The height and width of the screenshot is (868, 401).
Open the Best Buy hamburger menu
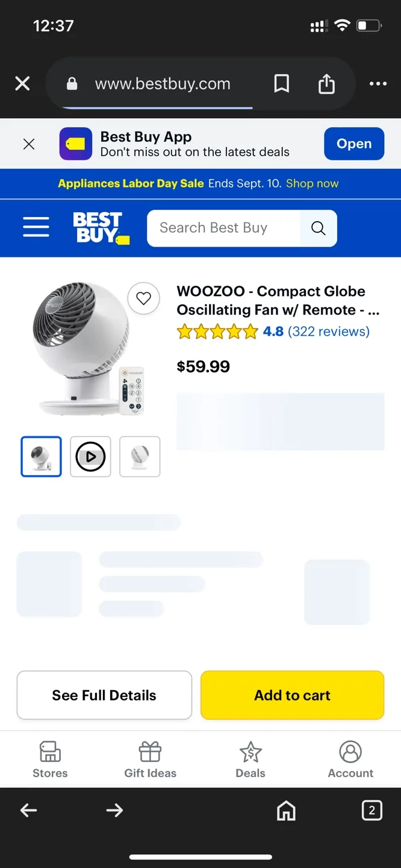pos(36,227)
